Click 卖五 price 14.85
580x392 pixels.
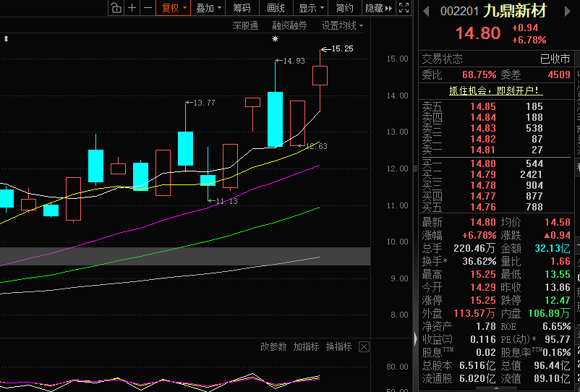pyautogui.click(x=483, y=107)
